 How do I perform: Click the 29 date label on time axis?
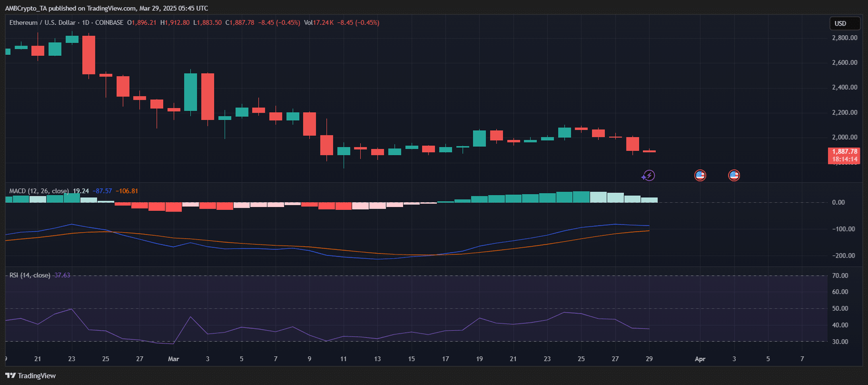649,359
